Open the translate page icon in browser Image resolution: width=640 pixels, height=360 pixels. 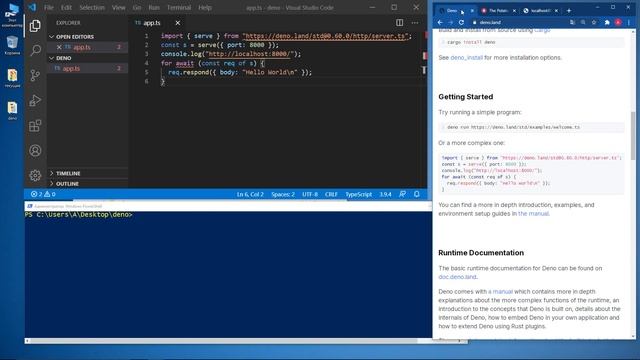pos(572,22)
